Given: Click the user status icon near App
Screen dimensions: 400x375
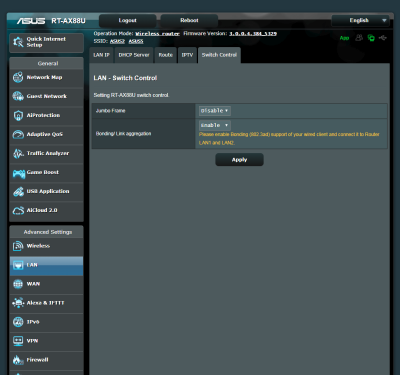Looking at the screenshot, I should [359, 38].
